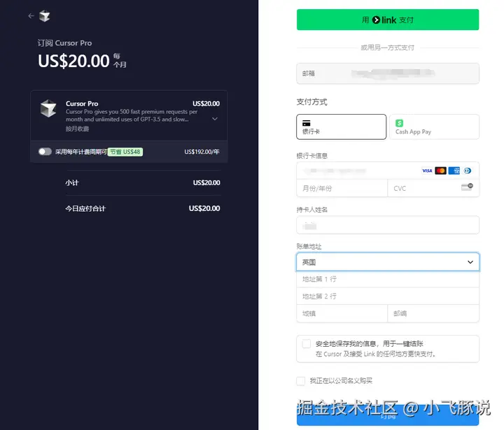Click the 节省 US$48 savings badge
Image resolution: width=504 pixels, height=430 pixels.
[x=125, y=152]
